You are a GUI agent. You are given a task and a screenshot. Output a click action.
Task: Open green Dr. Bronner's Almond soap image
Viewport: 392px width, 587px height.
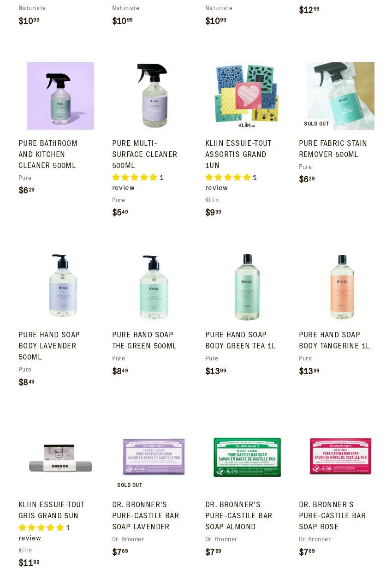click(x=247, y=457)
